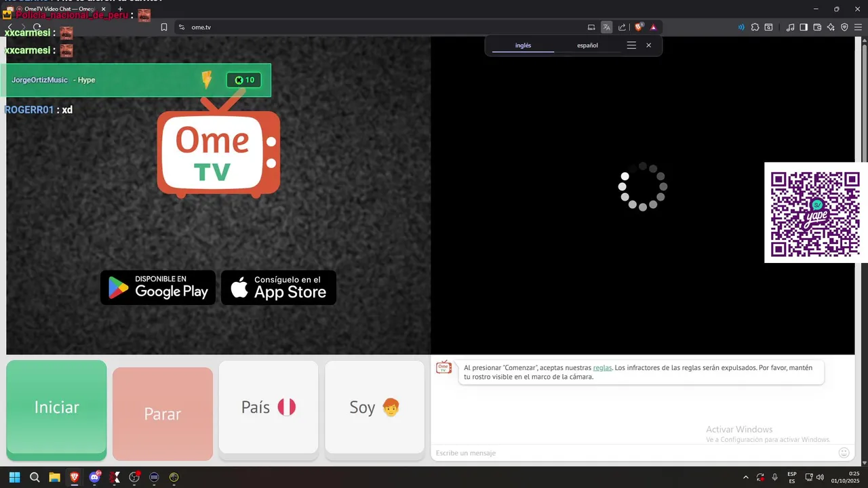
Task: Open the Windows Start menu
Action: tap(14, 477)
